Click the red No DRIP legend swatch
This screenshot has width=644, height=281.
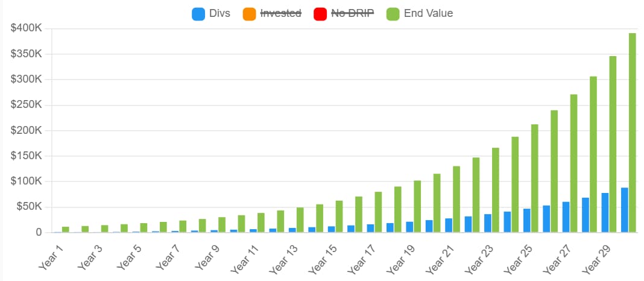point(321,13)
